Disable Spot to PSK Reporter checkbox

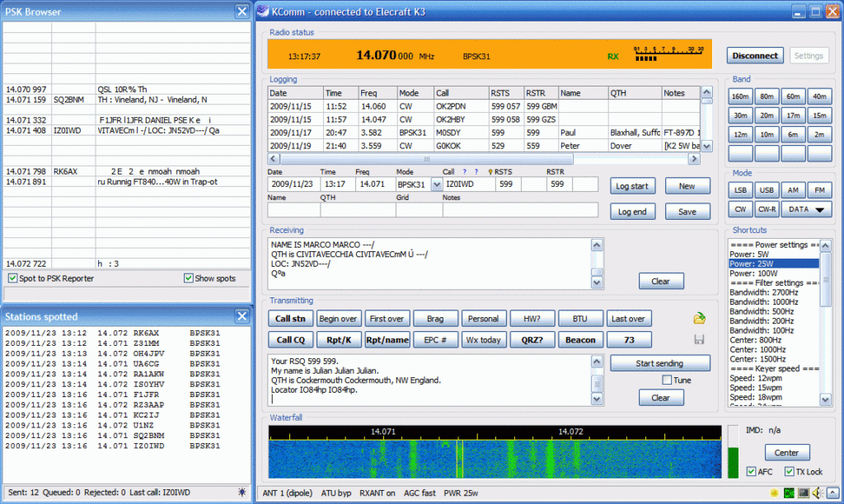point(12,278)
